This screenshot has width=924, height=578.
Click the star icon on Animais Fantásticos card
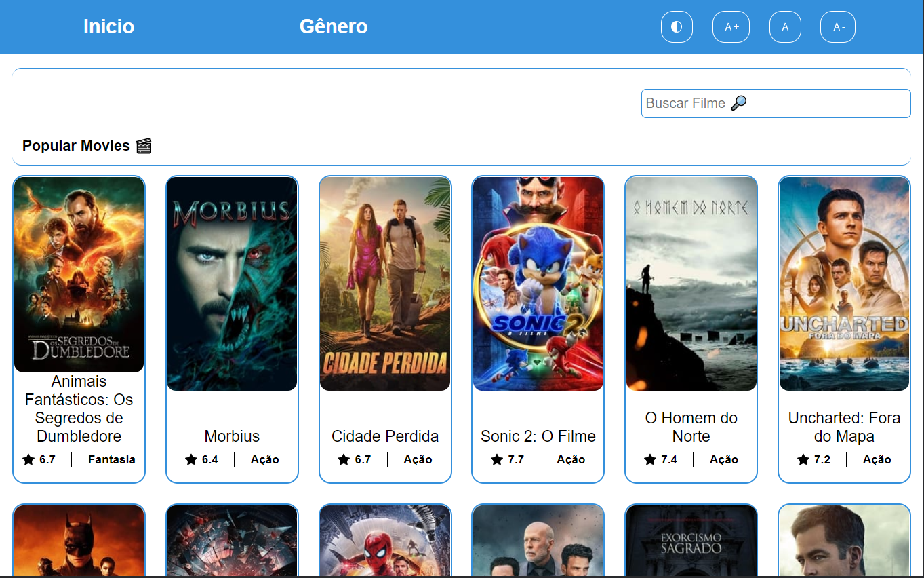coord(28,459)
